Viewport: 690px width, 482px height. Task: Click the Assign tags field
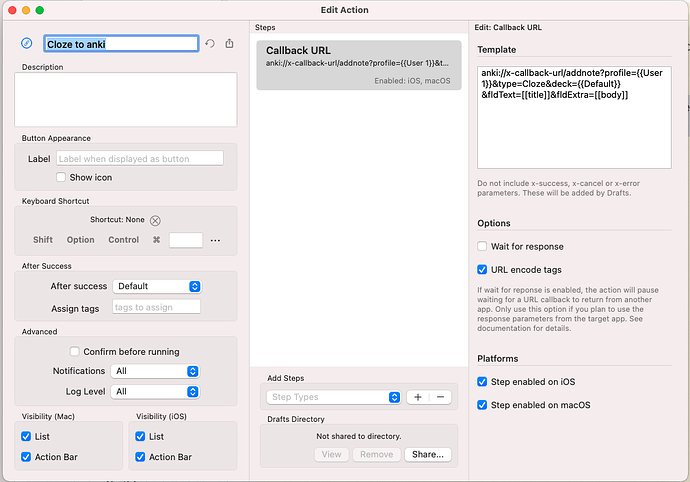(157, 307)
